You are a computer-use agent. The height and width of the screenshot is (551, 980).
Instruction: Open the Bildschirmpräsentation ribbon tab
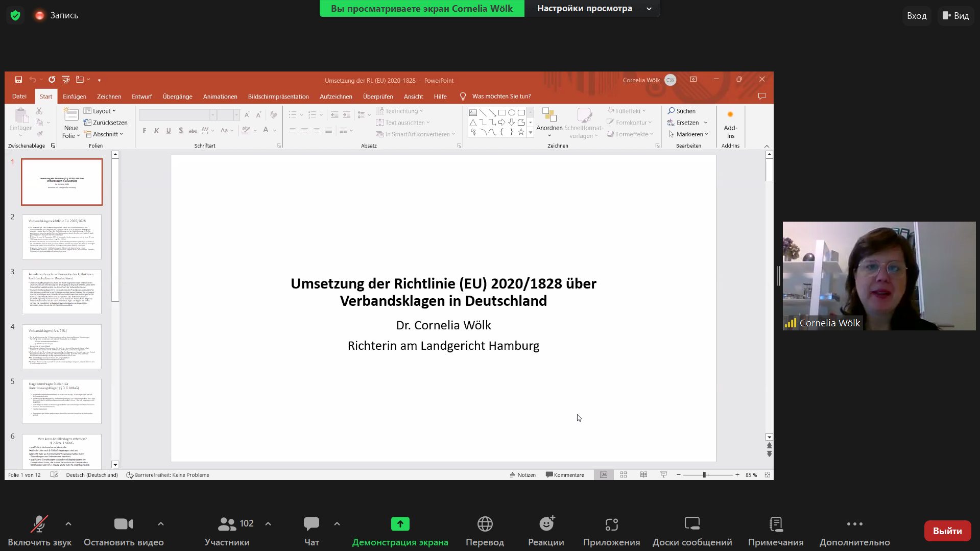click(278, 97)
